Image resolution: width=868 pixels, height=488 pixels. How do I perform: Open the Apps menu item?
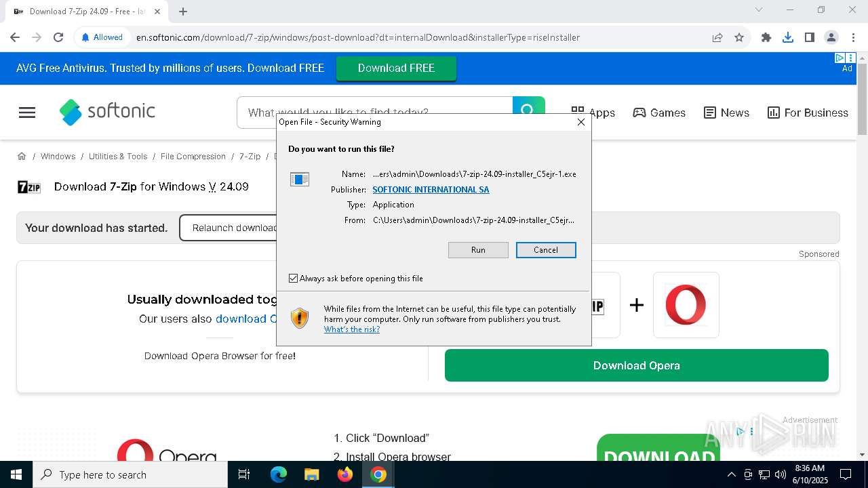pyautogui.click(x=593, y=113)
